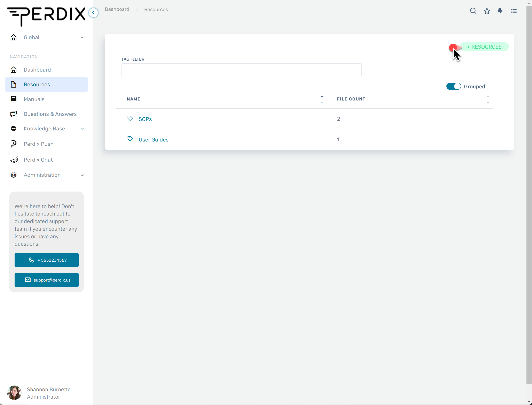Open Dashboard in the navigation
This screenshot has width=532, height=405.
tap(47, 70)
